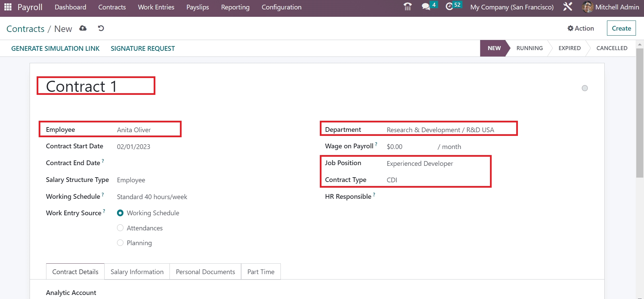Open Salary Structure Type dropdown field

(168, 180)
